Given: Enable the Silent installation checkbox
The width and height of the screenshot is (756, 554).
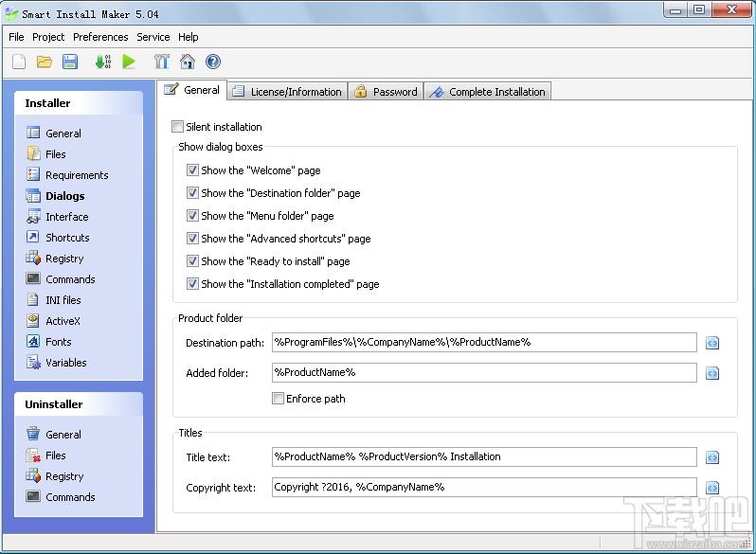Looking at the screenshot, I should (x=177, y=127).
